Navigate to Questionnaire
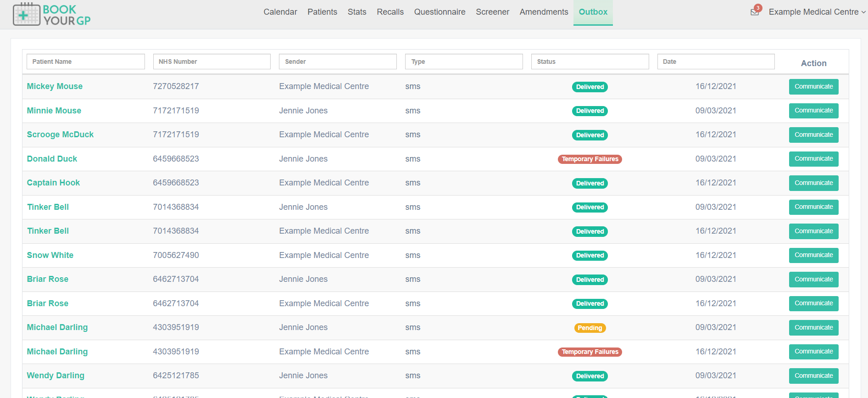Viewport: 868px width, 398px height. click(x=440, y=12)
